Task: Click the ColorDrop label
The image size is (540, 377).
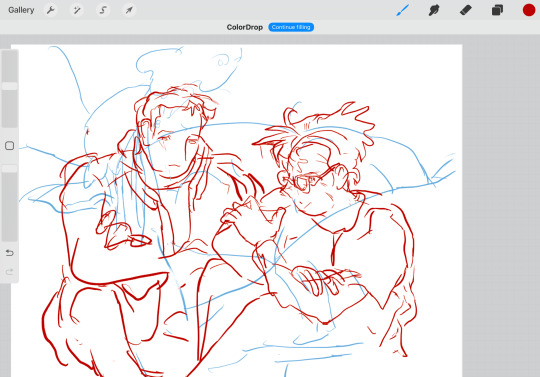Action: (245, 27)
